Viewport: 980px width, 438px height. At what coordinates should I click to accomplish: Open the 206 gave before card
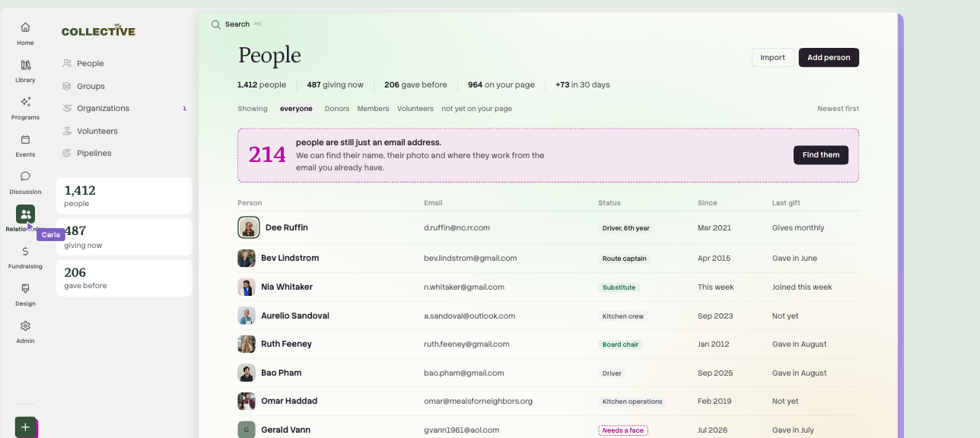[x=124, y=278]
